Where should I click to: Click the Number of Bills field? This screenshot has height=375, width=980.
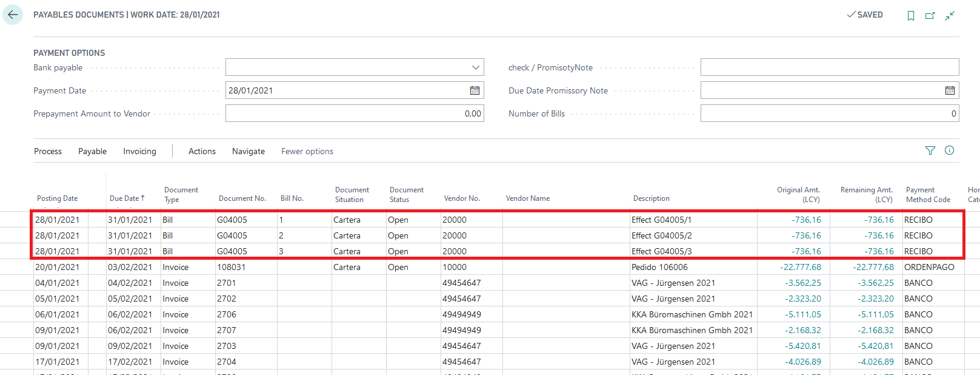(830, 113)
